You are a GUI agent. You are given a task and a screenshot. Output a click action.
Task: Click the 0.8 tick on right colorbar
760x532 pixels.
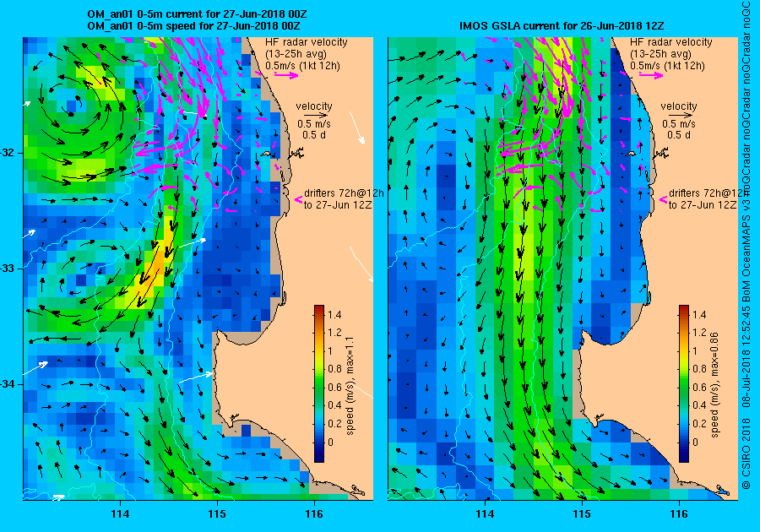click(699, 369)
